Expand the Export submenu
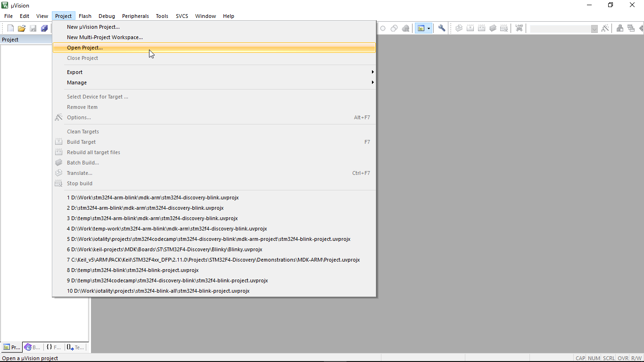 214,72
